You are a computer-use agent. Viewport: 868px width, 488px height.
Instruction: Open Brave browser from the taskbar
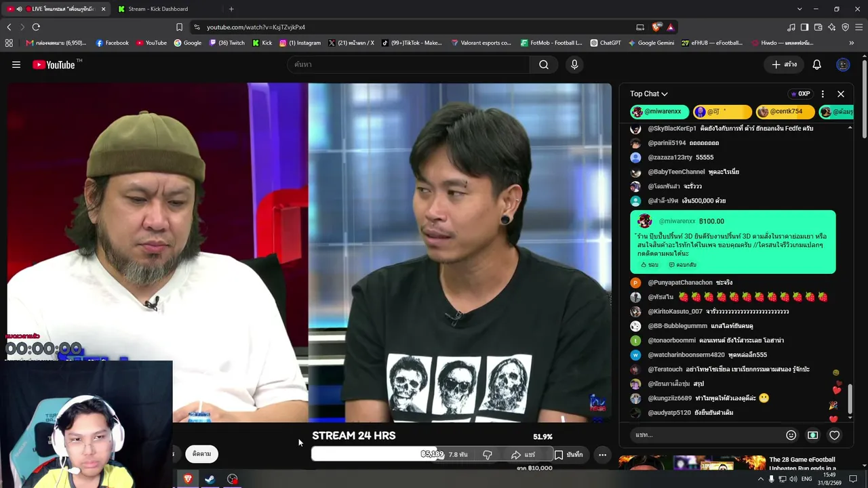click(188, 479)
